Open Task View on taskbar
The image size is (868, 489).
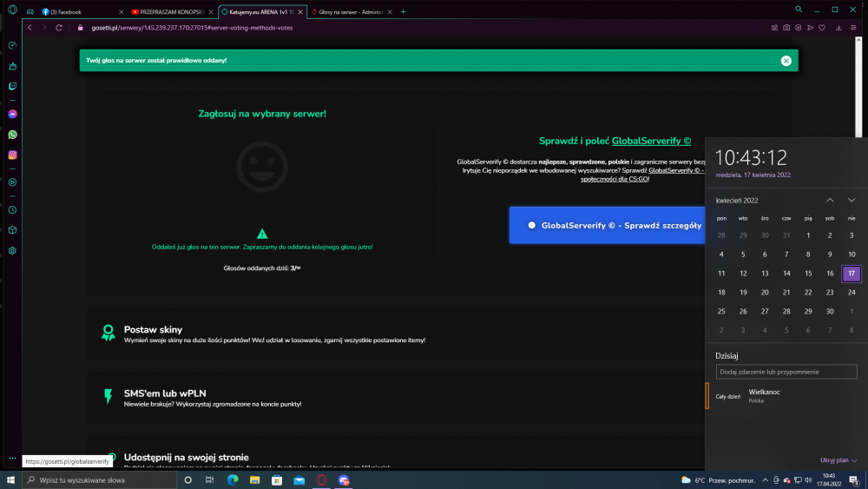coord(209,480)
